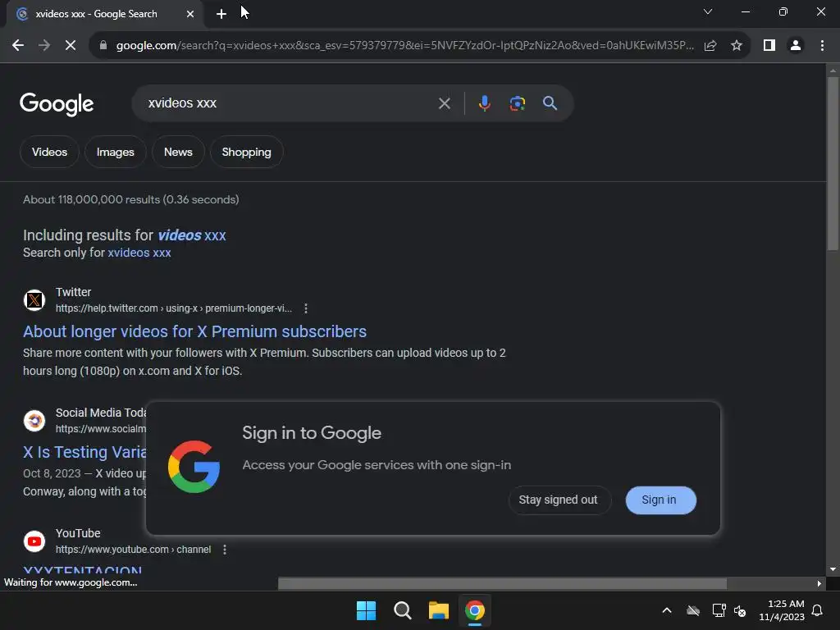Stop loading the page
The height and width of the screenshot is (630, 840).
(x=71, y=46)
